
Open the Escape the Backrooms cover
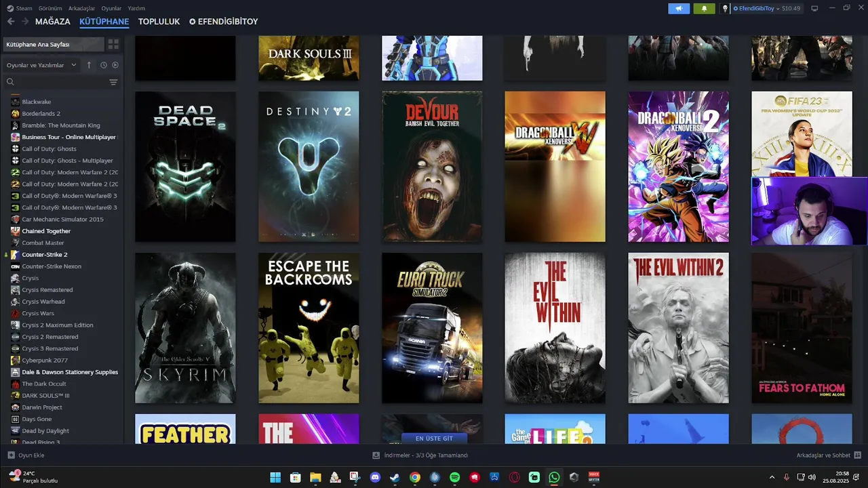pos(309,328)
